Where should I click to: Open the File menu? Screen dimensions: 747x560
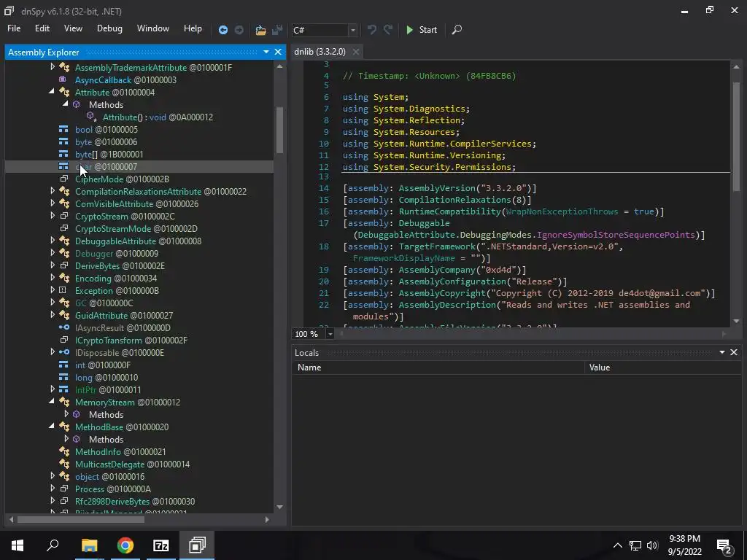(14, 28)
